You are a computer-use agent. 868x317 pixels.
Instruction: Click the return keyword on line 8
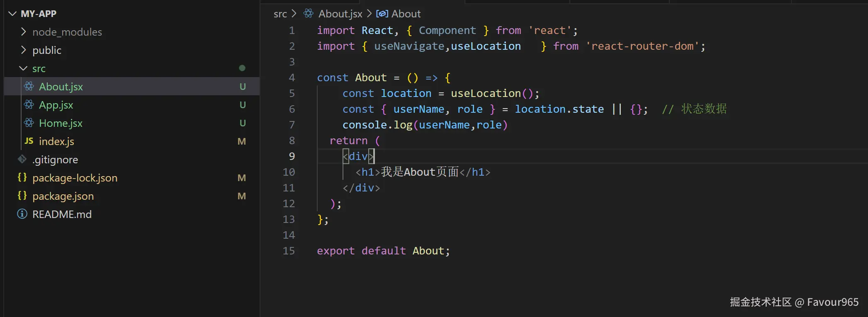point(348,140)
